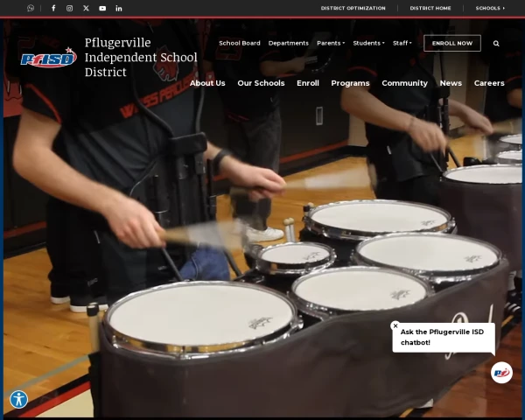525x420 pixels.
Task: Open the LinkedIn page icon
Action: click(x=119, y=8)
